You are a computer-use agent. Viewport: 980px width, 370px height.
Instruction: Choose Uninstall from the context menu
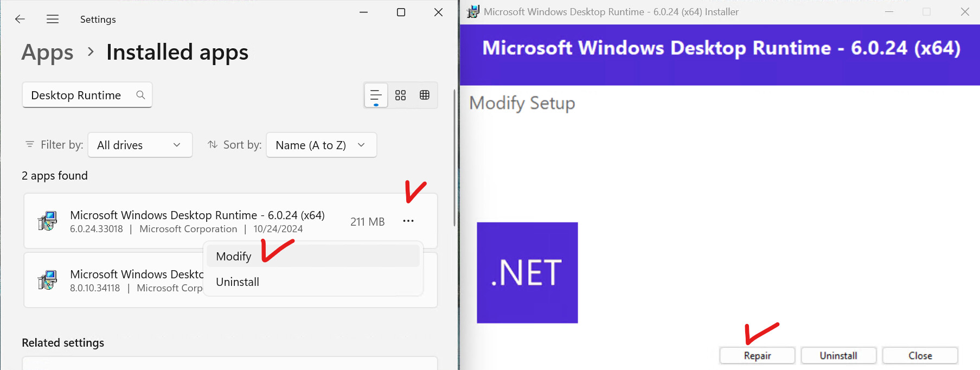(x=238, y=282)
